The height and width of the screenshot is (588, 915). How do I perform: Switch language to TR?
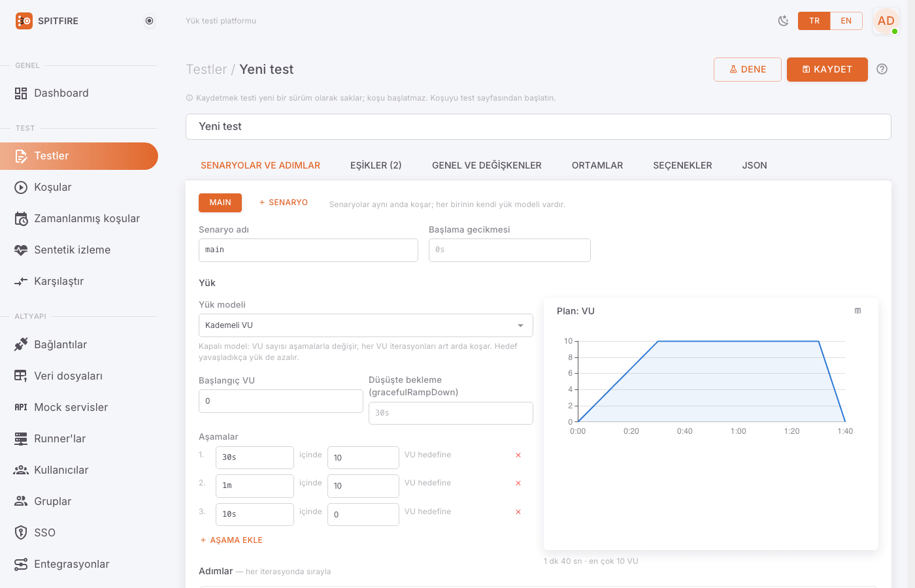[814, 21]
